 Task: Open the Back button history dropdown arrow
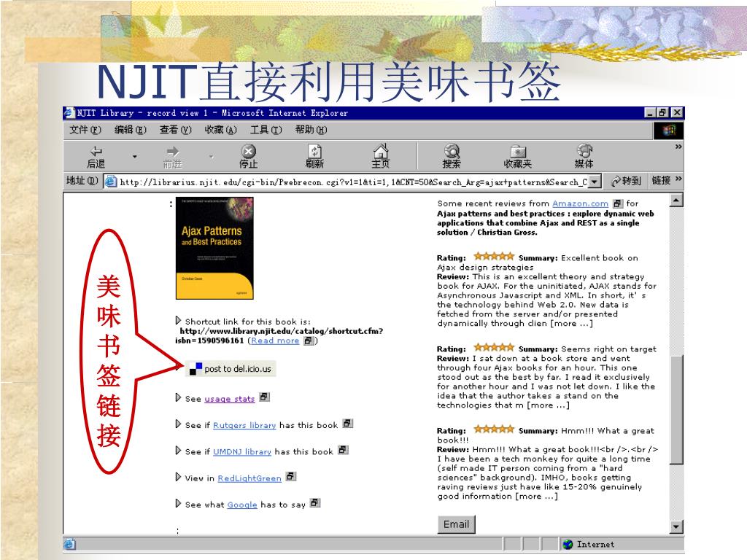tap(134, 157)
